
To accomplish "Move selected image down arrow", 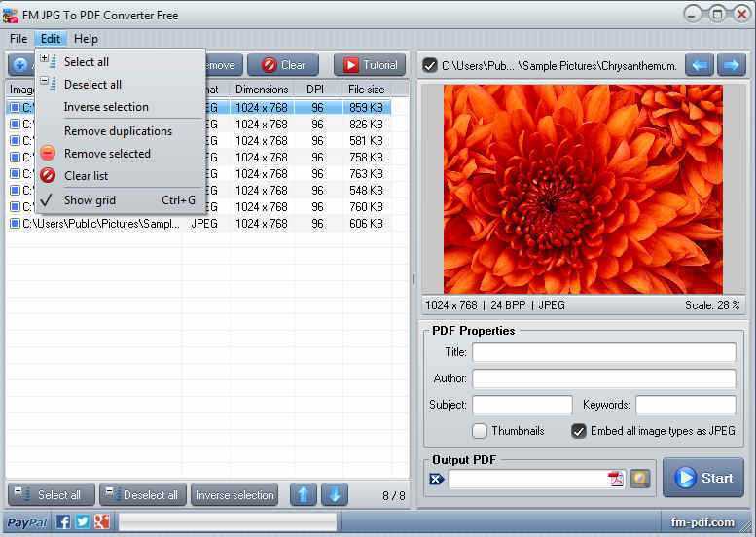I will pyautogui.click(x=335, y=495).
